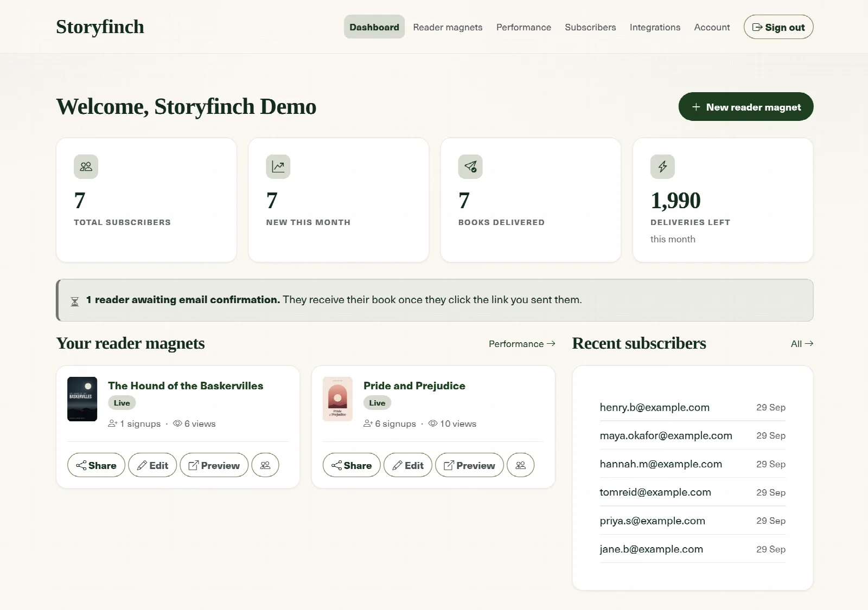Viewport: 868px width, 610px height.
Task: Click the eye icon beside 10 views
Action: [433, 423]
